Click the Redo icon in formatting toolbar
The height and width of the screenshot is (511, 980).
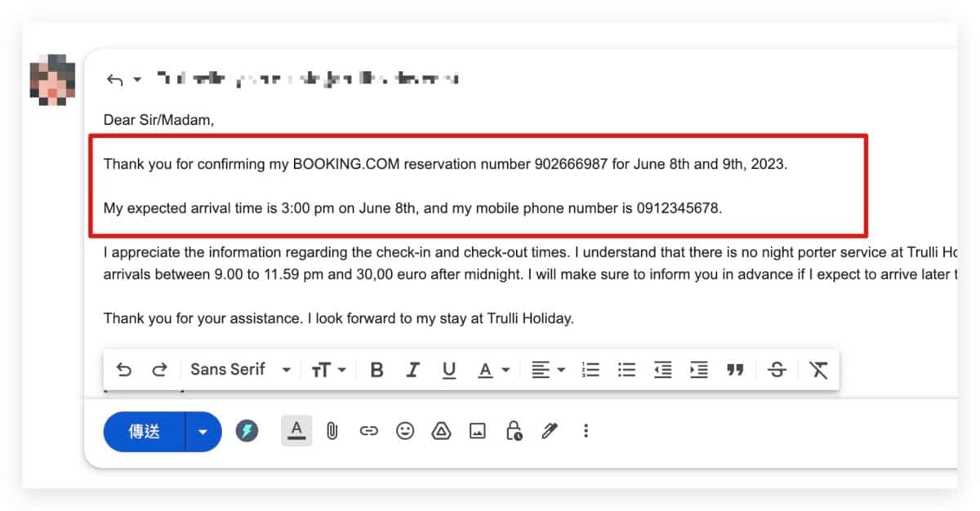coord(159,370)
